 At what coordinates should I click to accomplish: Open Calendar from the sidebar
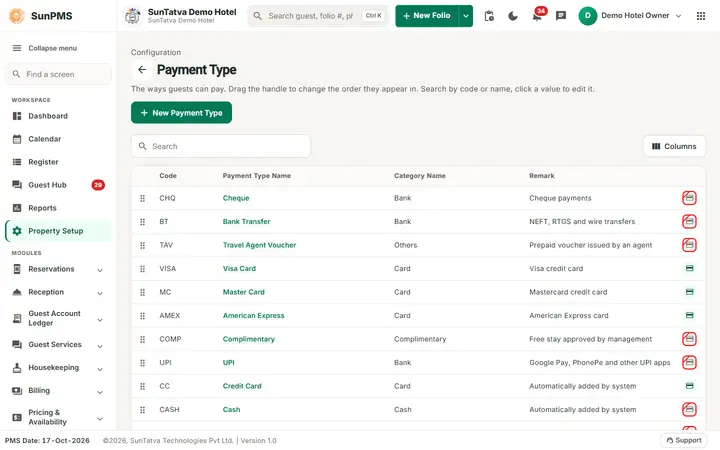point(58,139)
